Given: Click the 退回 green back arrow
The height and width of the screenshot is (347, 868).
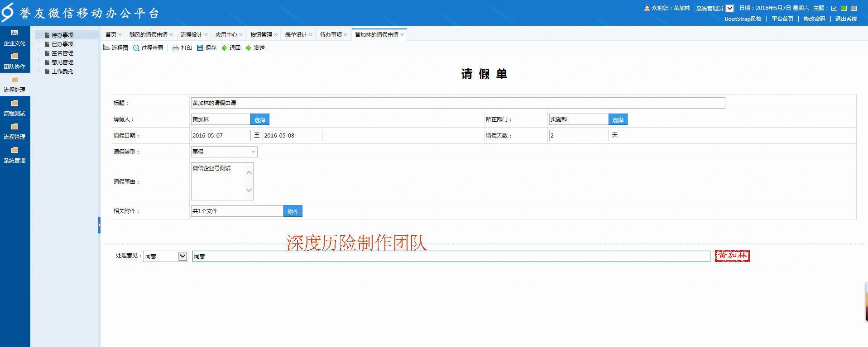Looking at the screenshot, I should [x=224, y=48].
